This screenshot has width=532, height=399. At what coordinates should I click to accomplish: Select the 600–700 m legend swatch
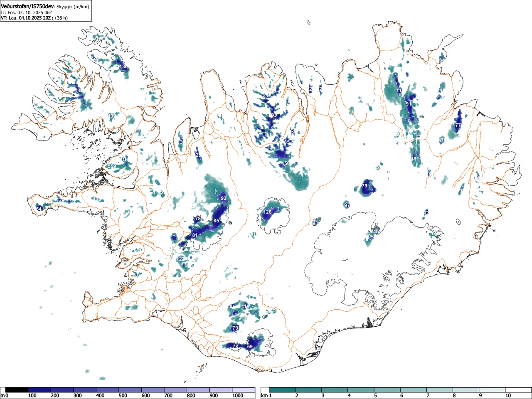153,390
